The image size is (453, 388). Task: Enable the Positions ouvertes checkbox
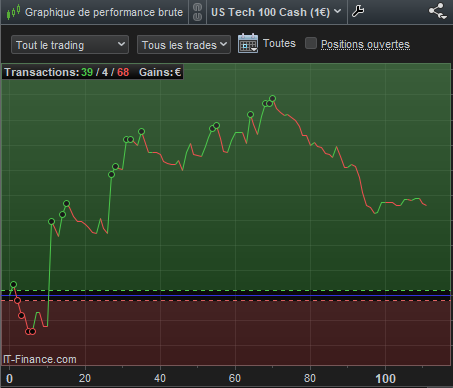[x=311, y=43]
